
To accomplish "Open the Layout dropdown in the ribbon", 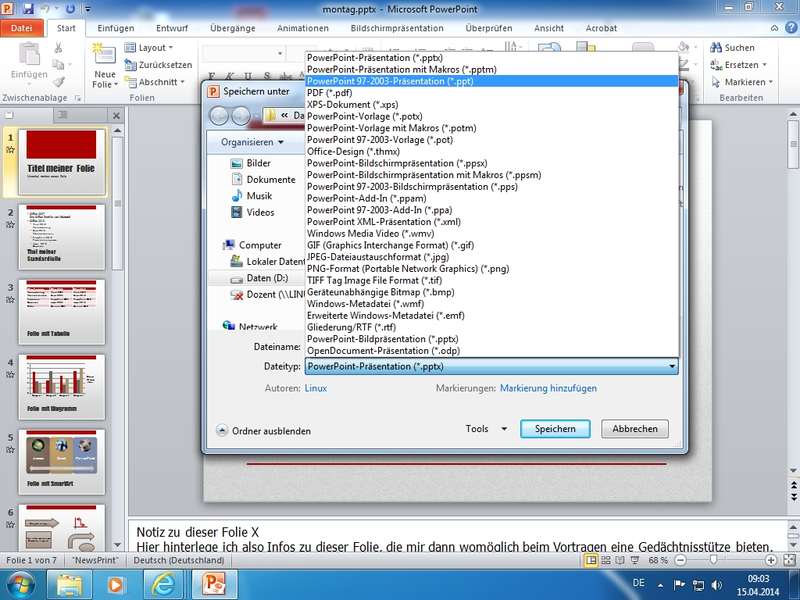I will [148, 47].
